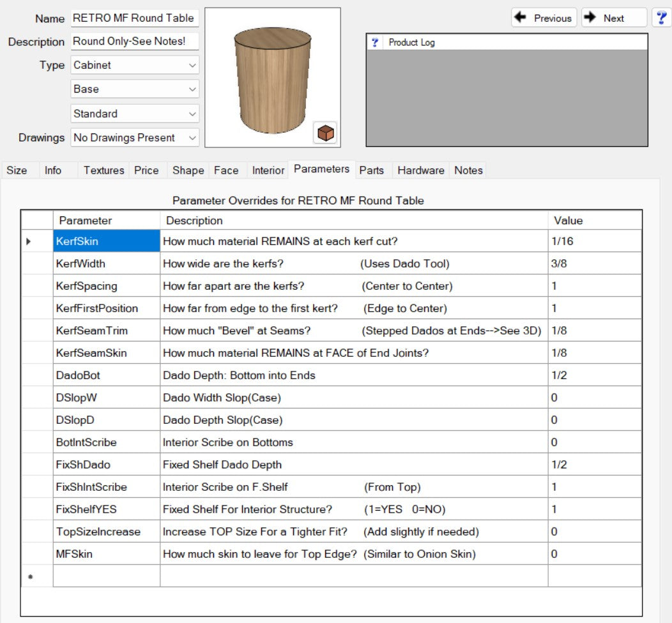
Task: Select the Parts tab
Action: coord(371,170)
